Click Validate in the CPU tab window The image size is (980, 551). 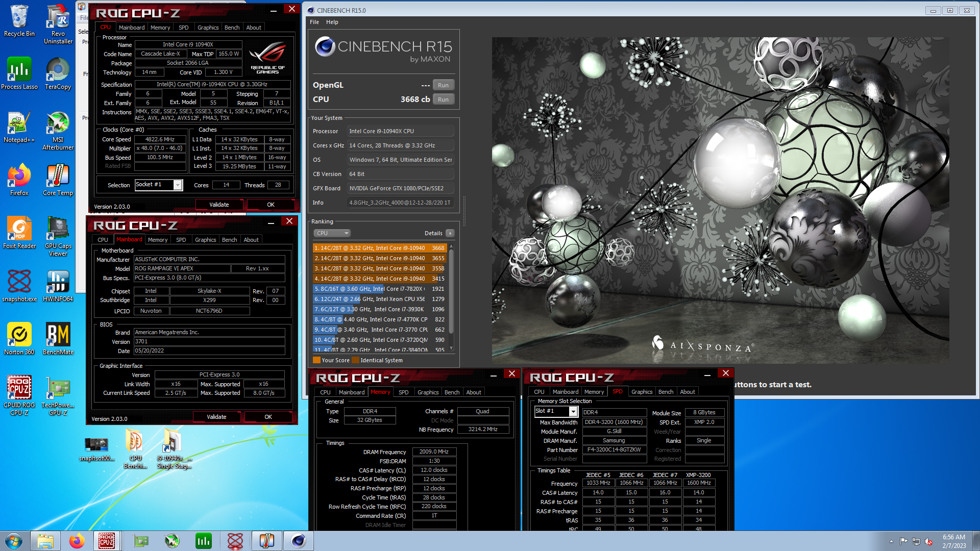tap(219, 205)
